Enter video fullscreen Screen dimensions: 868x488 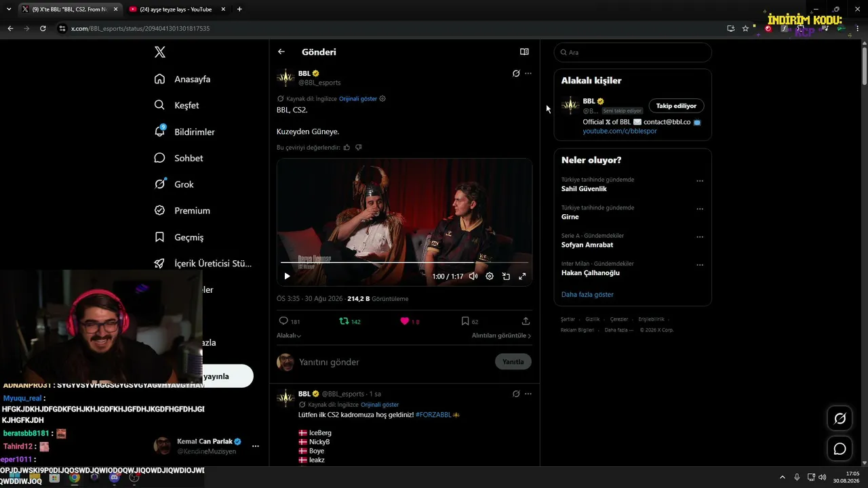pos(522,276)
